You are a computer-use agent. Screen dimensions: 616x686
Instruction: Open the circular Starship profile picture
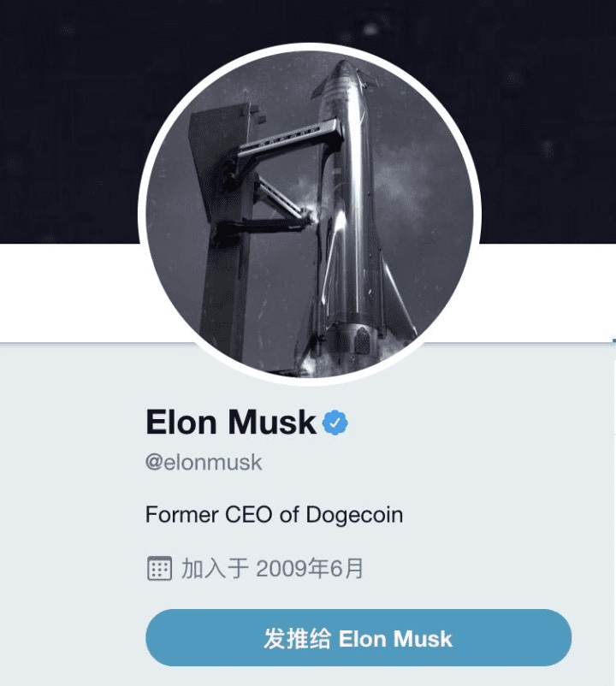tap(310, 215)
